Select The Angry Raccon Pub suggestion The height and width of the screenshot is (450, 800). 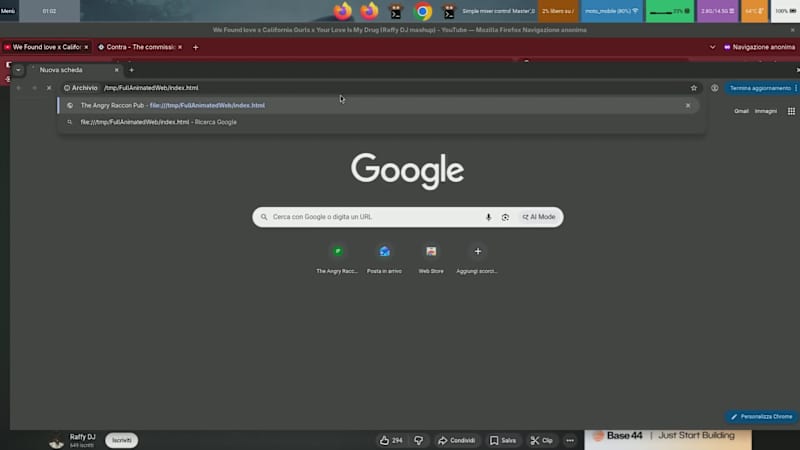378,105
